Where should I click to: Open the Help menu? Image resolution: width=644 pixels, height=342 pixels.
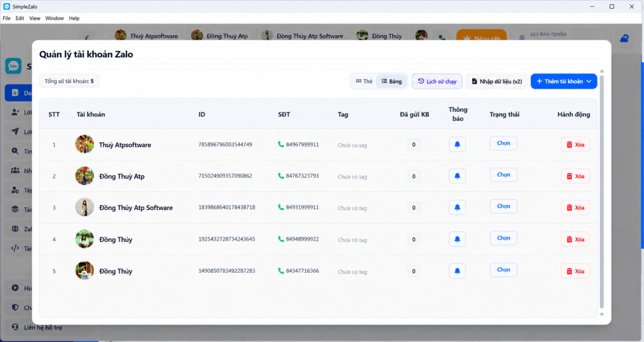[74, 18]
